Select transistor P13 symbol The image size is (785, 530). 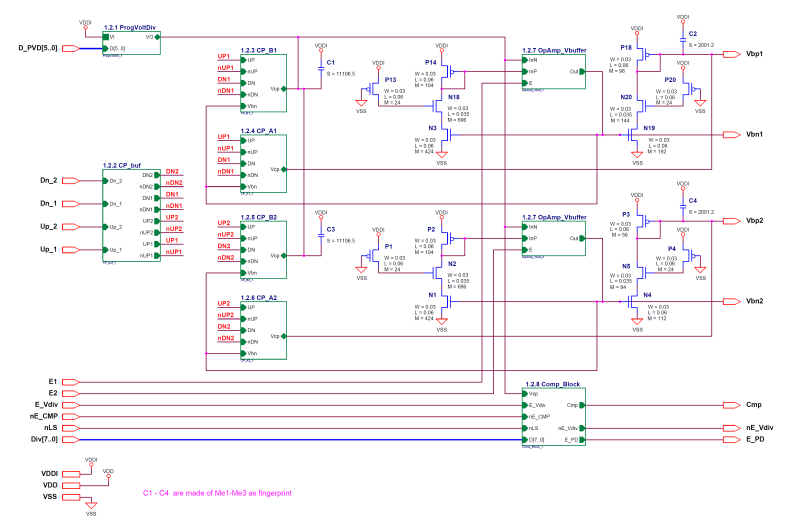coord(374,89)
